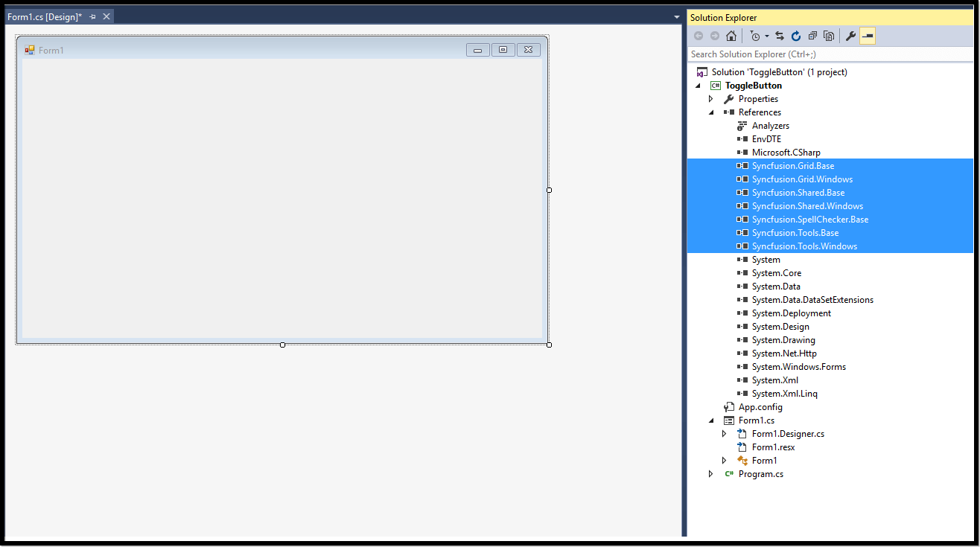Sync Solution Explorer with active document
The image size is (980, 547).
[780, 35]
